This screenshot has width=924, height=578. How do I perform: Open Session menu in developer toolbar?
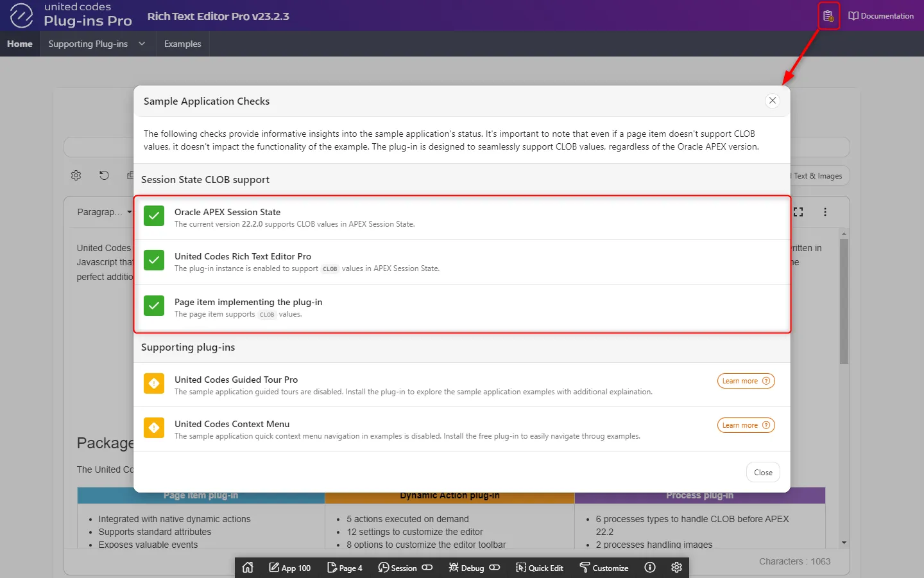398,568
